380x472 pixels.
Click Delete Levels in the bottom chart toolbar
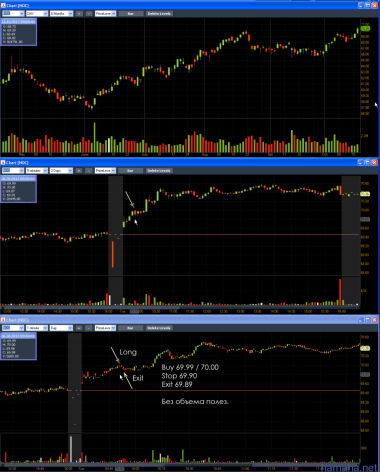coord(159,328)
